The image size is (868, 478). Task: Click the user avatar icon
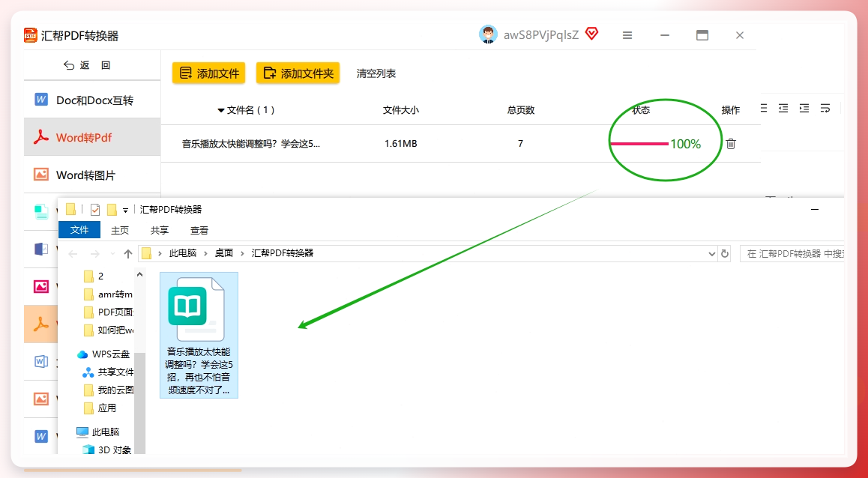click(x=488, y=35)
